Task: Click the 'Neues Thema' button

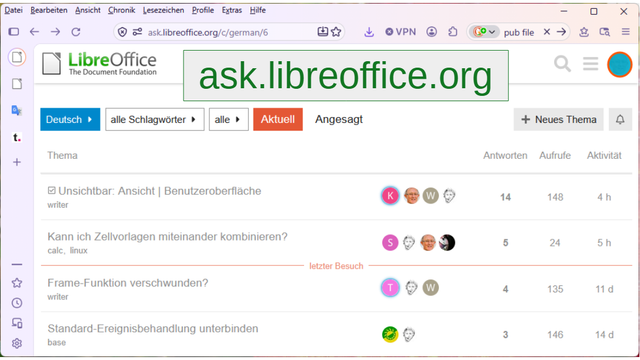Action: pyautogui.click(x=558, y=120)
